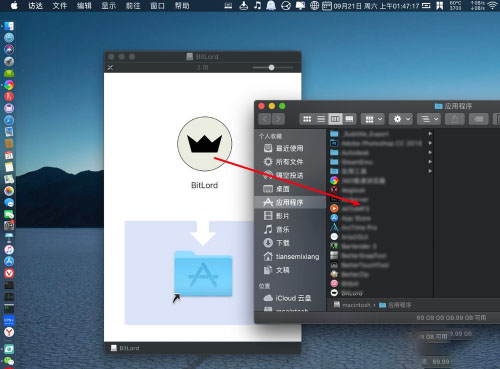Go forward in the 应用程序 Finder window

coord(278,119)
